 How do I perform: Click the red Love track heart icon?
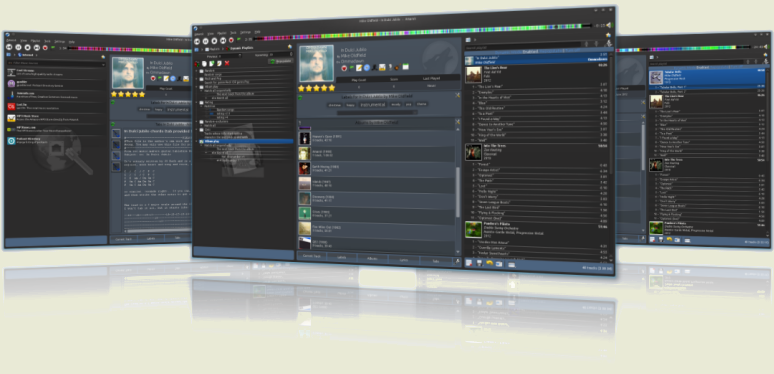point(344,68)
